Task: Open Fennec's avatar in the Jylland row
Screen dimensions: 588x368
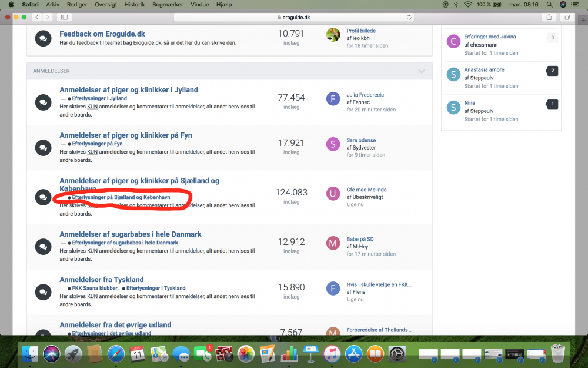Action: (x=333, y=99)
